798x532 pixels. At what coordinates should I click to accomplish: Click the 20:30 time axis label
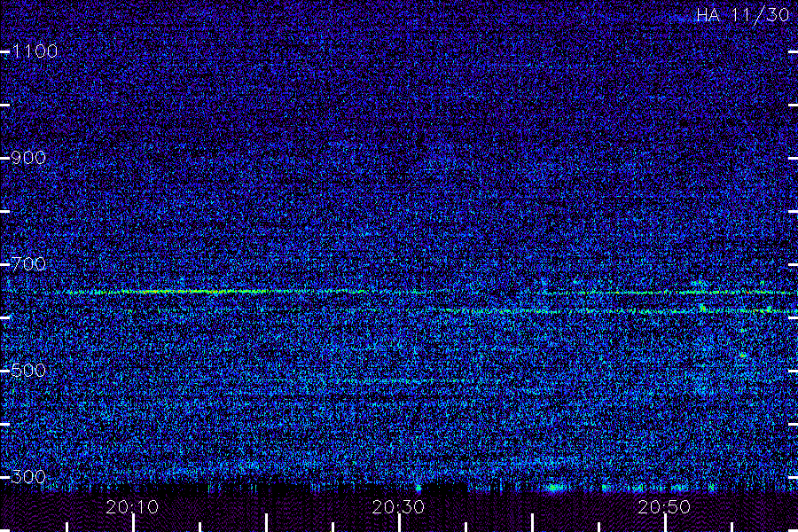tap(398, 507)
